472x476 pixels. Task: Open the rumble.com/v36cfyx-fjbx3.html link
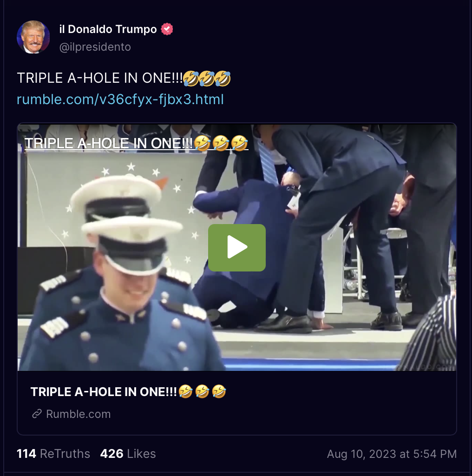point(120,99)
